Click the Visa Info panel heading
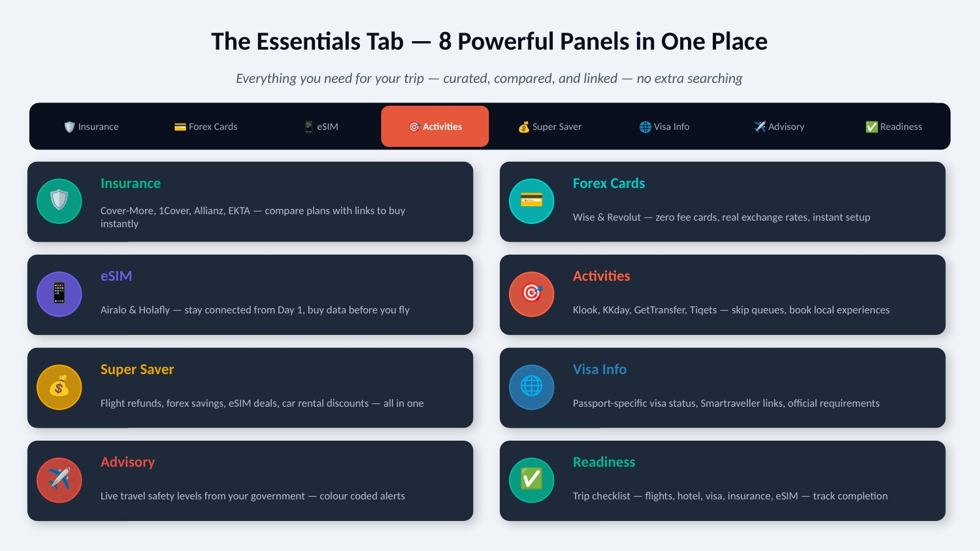 tap(600, 370)
